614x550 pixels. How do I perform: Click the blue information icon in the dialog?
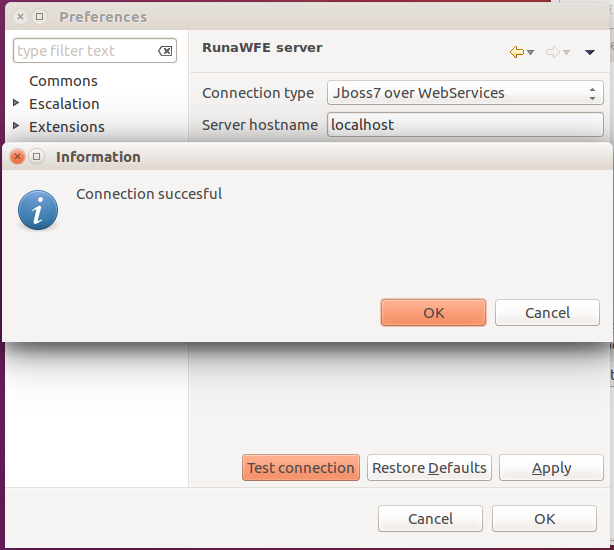coord(38,210)
